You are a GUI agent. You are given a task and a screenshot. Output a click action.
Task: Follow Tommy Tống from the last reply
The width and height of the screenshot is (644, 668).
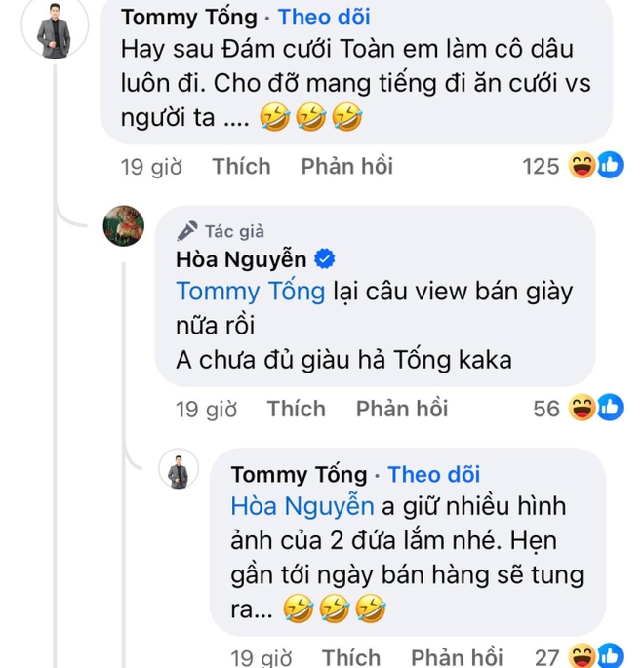tap(434, 475)
